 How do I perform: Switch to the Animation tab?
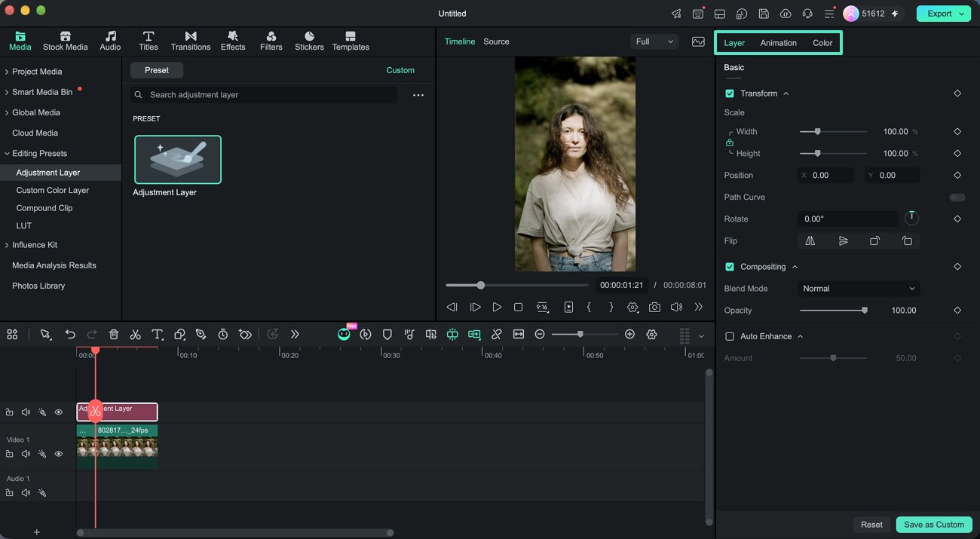click(x=778, y=43)
